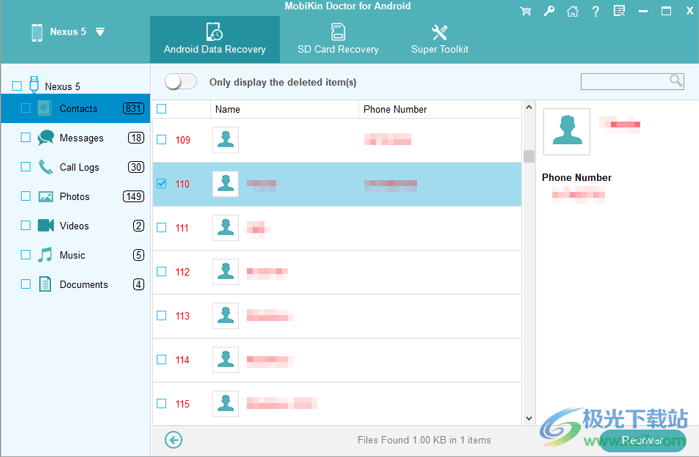Switch to SD Card Recovery tab

click(x=338, y=39)
